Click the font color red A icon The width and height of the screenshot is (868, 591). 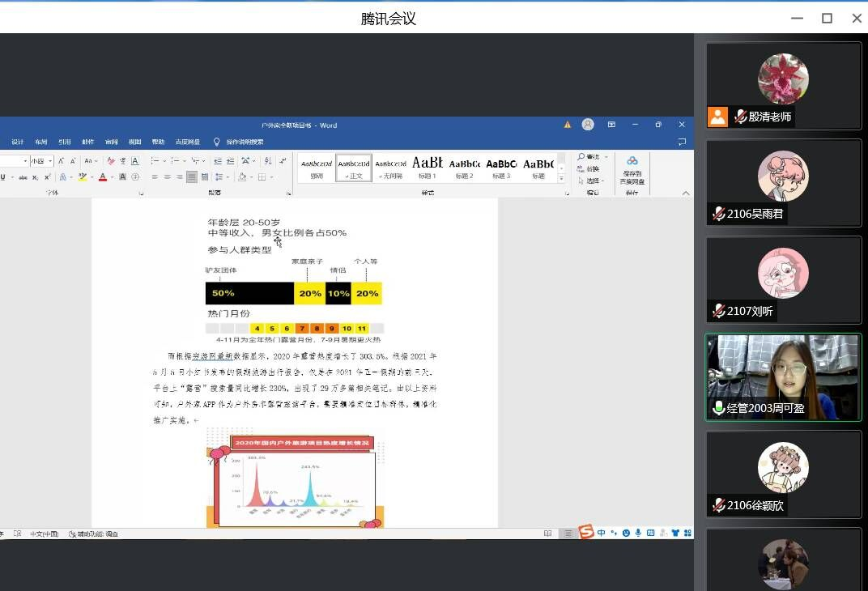(x=103, y=177)
